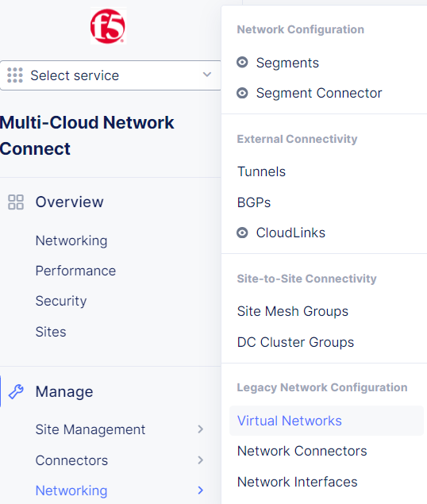Click the circle icon beside Segment Connector
The image size is (427, 504).
pos(242,93)
